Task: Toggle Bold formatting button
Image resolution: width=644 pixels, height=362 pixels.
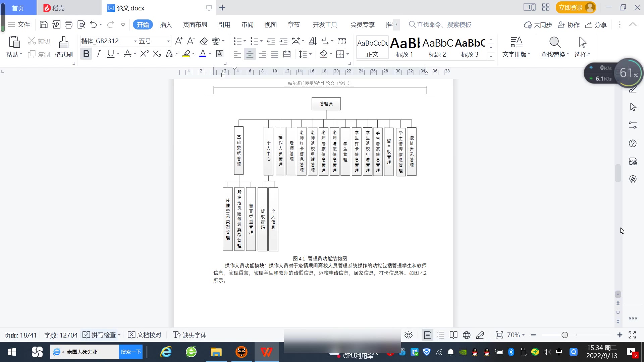Action: pyautogui.click(x=86, y=54)
